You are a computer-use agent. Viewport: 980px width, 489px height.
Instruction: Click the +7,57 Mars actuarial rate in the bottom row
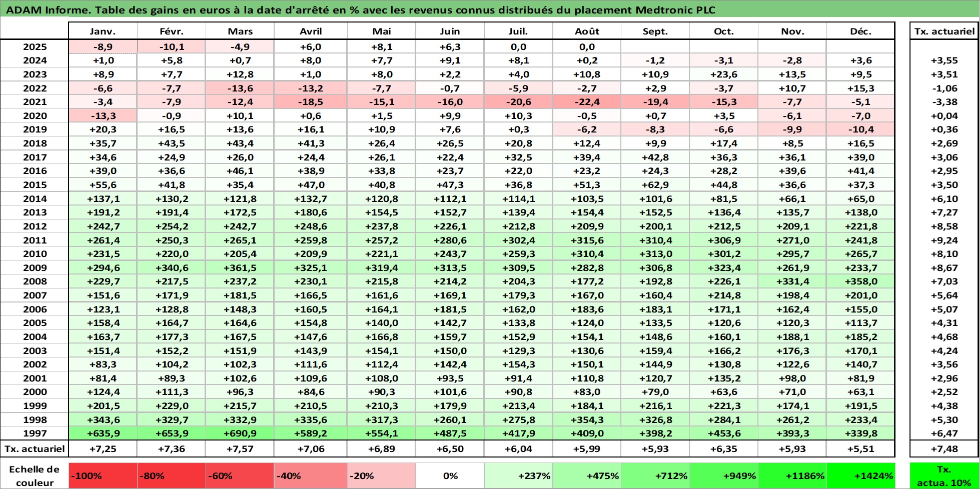point(240,448)
